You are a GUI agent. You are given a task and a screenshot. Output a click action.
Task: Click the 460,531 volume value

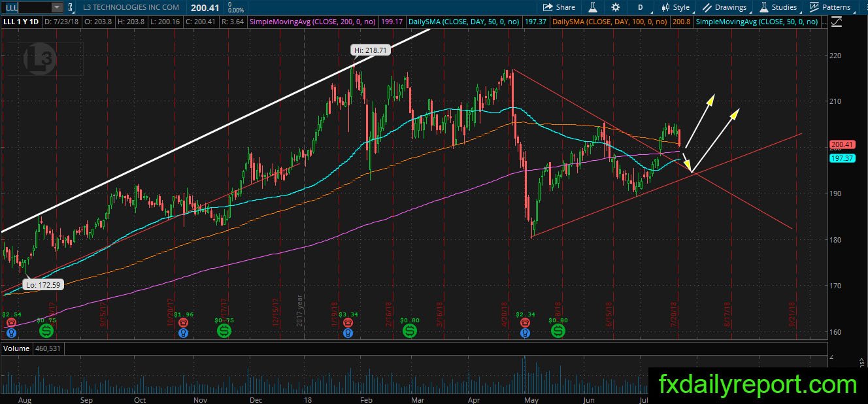point(49,348)
